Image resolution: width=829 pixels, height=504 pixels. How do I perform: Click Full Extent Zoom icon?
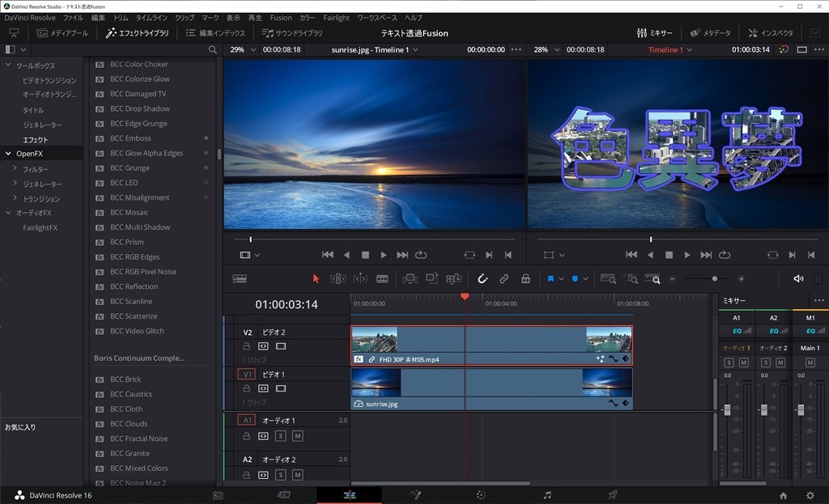(608, 278)
